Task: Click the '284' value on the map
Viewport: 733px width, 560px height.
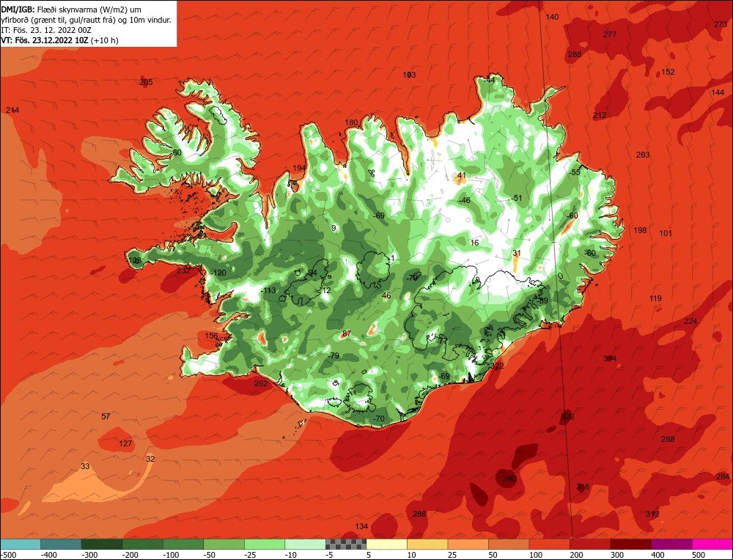Action: click(722, 476)
